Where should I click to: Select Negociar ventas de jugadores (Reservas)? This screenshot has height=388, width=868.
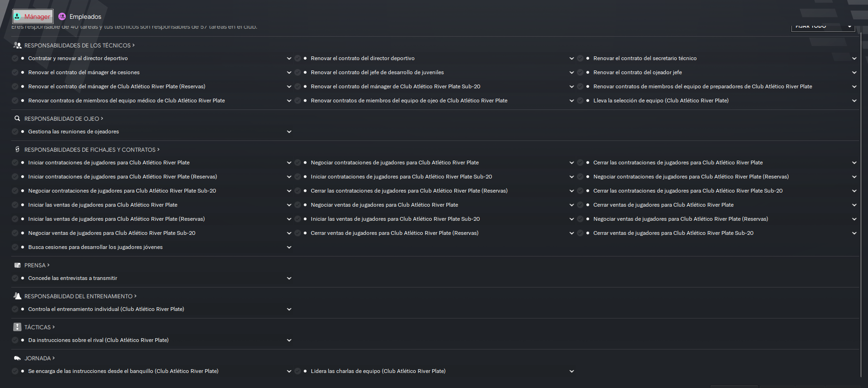681,219
